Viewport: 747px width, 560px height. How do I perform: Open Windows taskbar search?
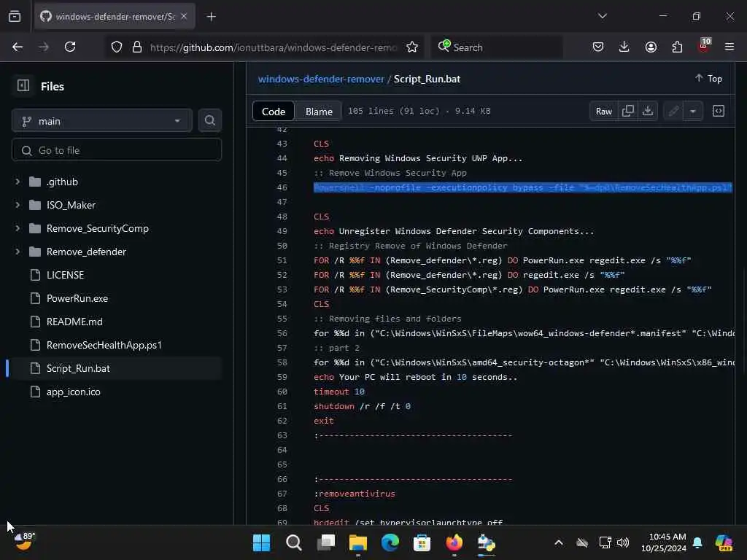(x=293, y=542)
